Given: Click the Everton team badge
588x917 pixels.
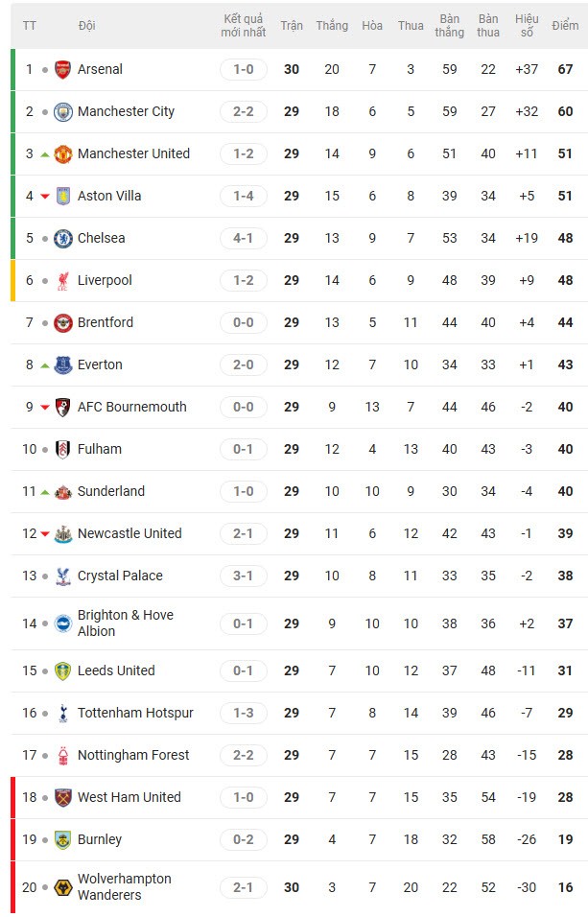Looking at the screenshot, I should coord(62,364).
